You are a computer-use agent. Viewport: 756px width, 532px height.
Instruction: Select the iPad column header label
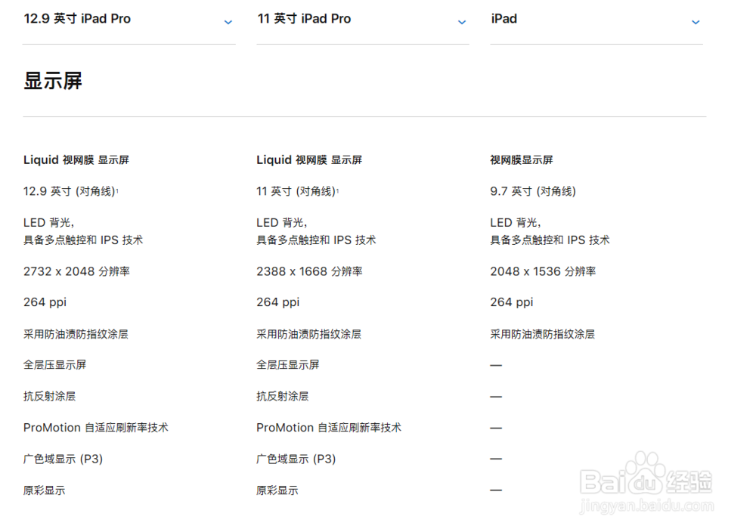point(503,18)
